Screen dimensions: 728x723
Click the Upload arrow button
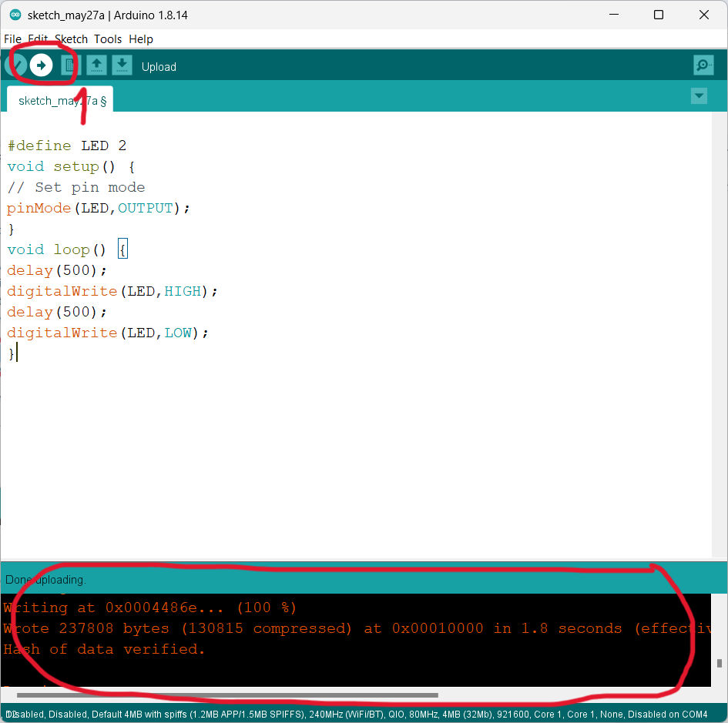pos(42,65)
